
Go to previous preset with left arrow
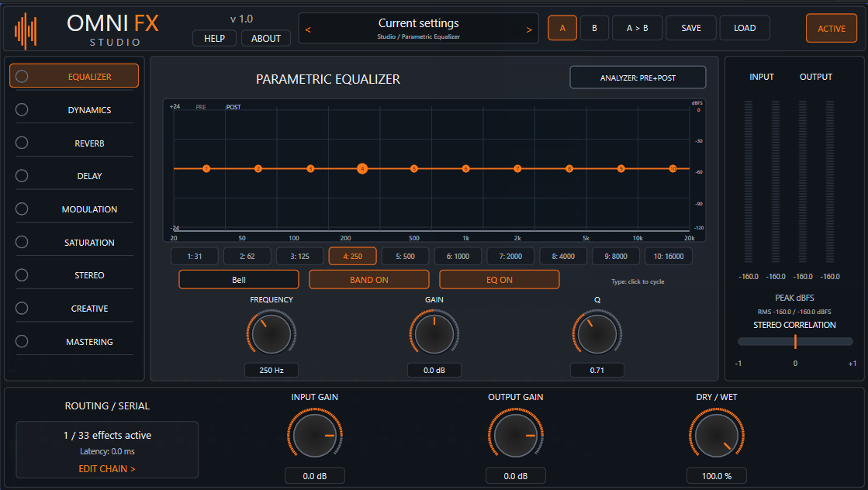[309, 30]
